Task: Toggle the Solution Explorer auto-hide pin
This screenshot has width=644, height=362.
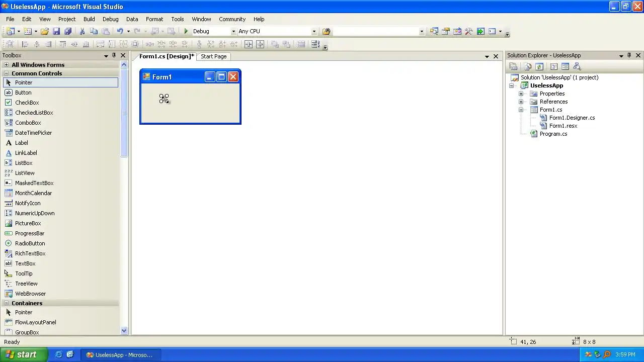Action: (x=629, y=55)
